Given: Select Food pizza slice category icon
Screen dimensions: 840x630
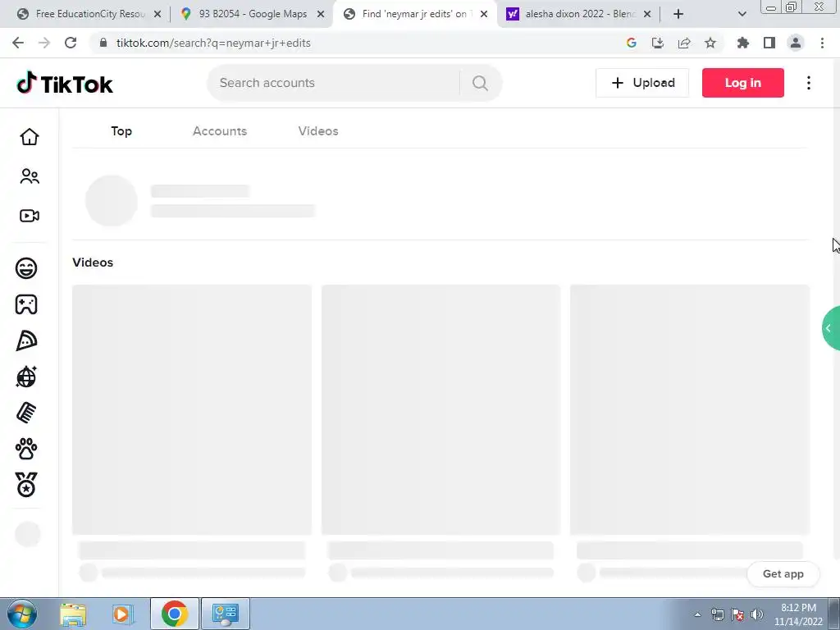Looking at the screenshot, I should (x=26, y=340).
